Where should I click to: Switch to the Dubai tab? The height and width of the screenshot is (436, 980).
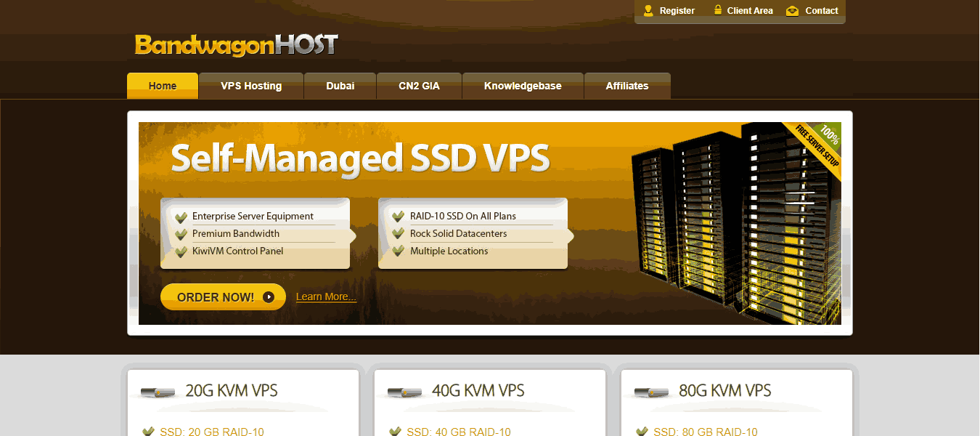(x=340, y=86)
